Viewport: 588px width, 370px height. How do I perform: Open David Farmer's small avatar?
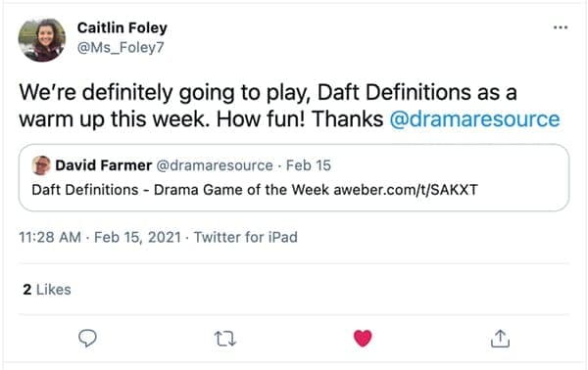tap(41, 165)
